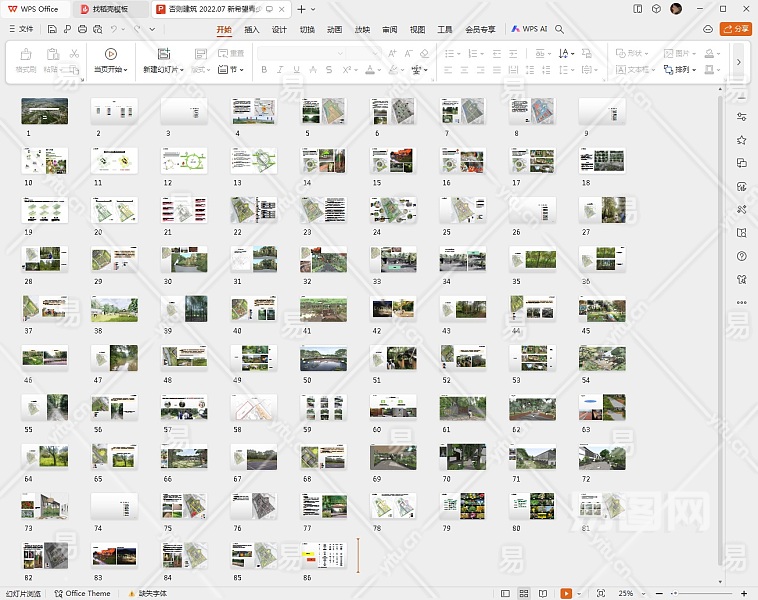
Task: Open the 插入 ribbon tab
Action: pyautogui.click(x=251, y=29)
